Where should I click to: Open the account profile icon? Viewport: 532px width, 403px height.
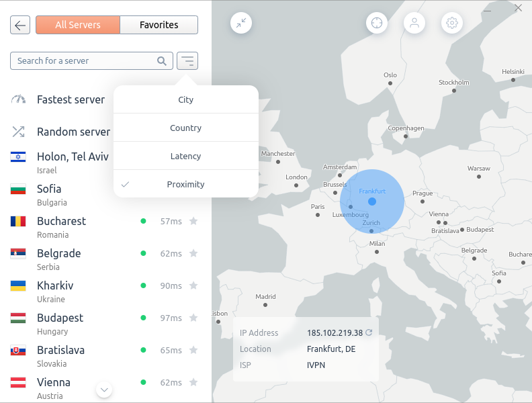(x=414, y=23)
